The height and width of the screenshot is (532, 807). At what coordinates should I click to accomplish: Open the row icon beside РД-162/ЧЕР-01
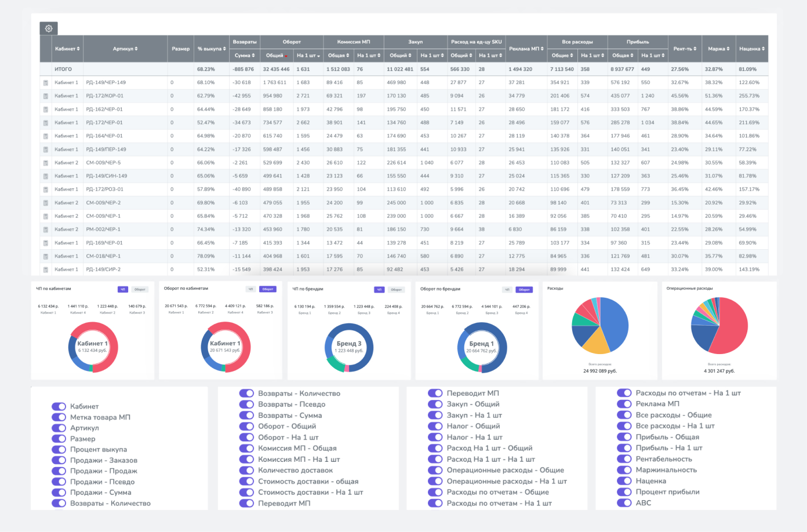(46, 110)
